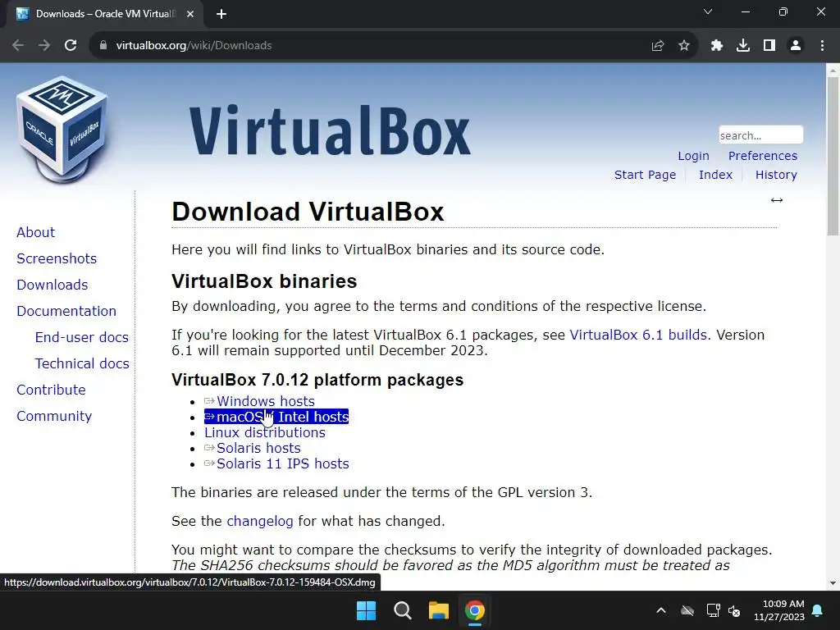Select the Downloads – Oracle VM VirtualBox tab

(x=106, y=14)
